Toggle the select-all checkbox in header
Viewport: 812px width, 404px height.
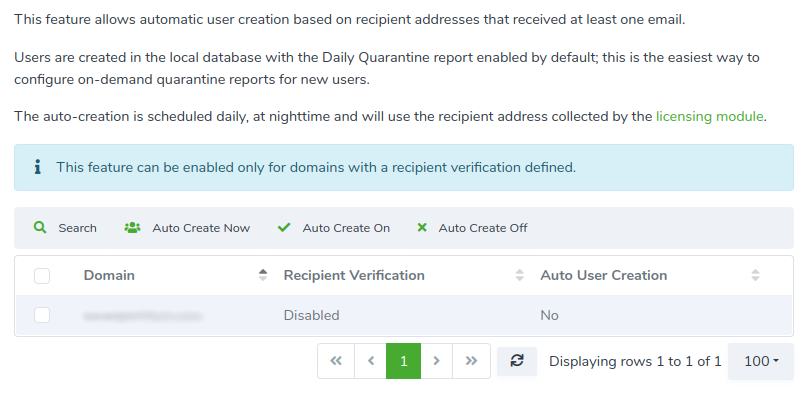point(42,276)
